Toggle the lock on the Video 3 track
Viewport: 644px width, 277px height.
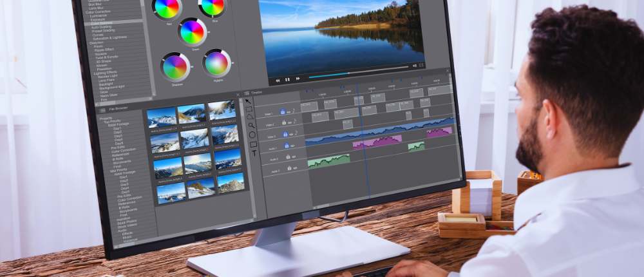(285, 135)
